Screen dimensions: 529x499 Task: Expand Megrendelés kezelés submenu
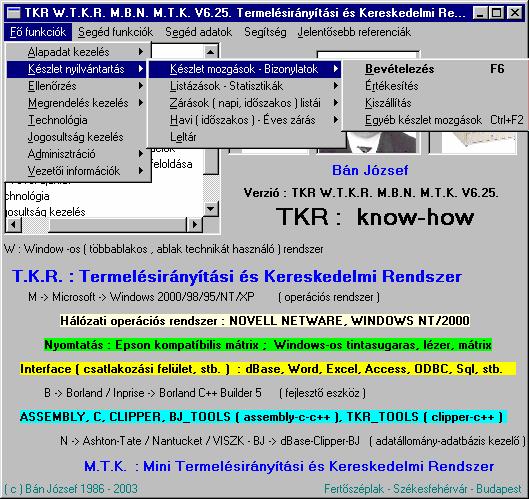click(76, 103)
